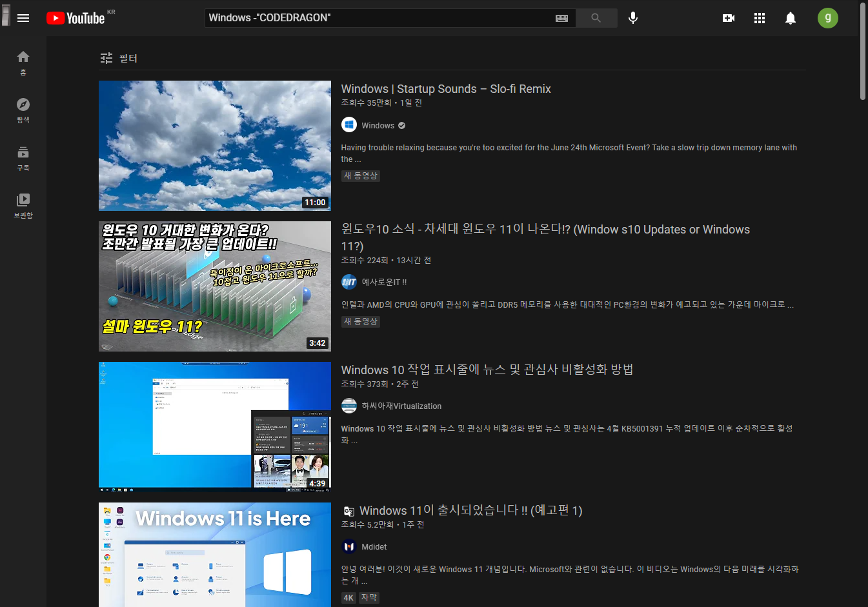Go to the YouTube home logo
868x607 pixels.
[x=76, y=18]
